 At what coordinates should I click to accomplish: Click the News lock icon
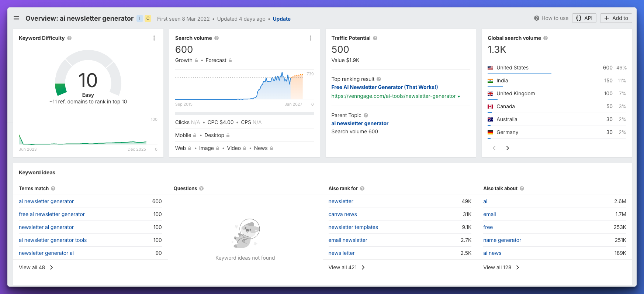coord(271,148)
